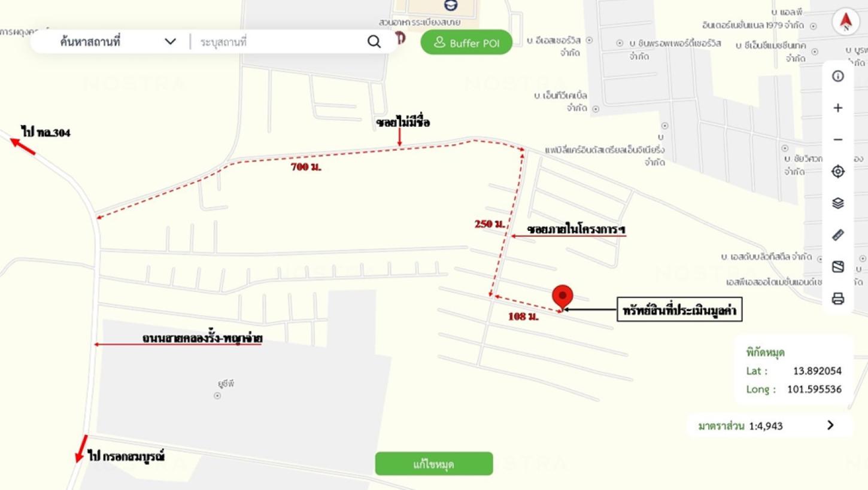
Task: Open the map layers icon
Action: [838, 203]
